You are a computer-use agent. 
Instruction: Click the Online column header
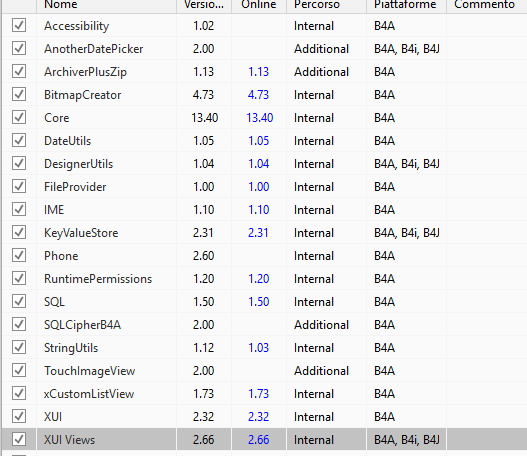coord(259,5)
